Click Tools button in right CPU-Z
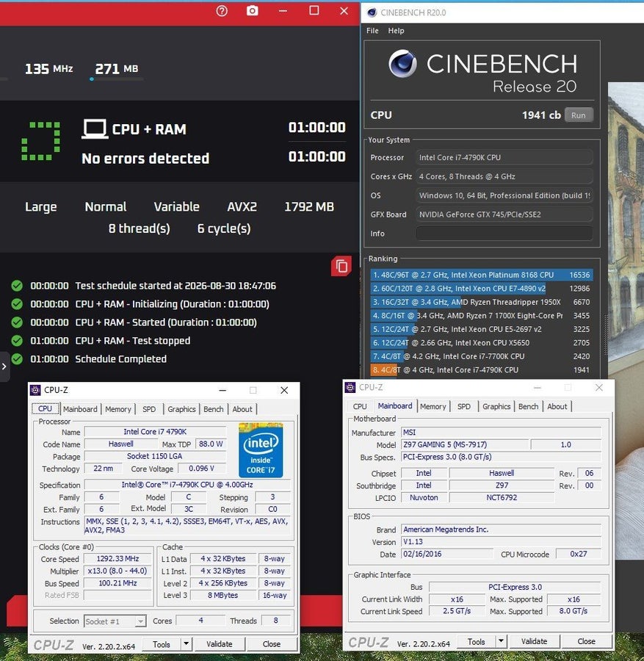The height and width of the screenshot is (661, 644). click(477, 642)
